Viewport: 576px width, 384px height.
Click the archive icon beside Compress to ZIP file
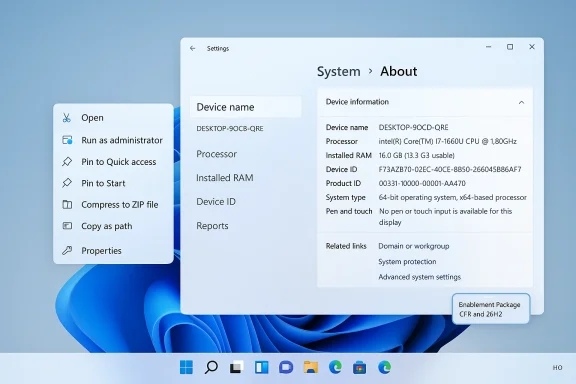(67, 204)
